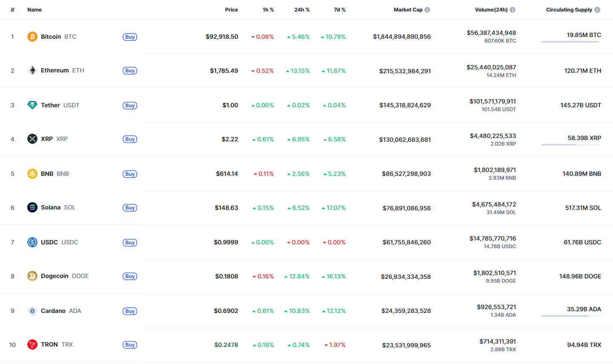The width and height of the screenshot is (613, 364).
Task: Click the TRON logo icon
Action: click(x=32, y=344)
